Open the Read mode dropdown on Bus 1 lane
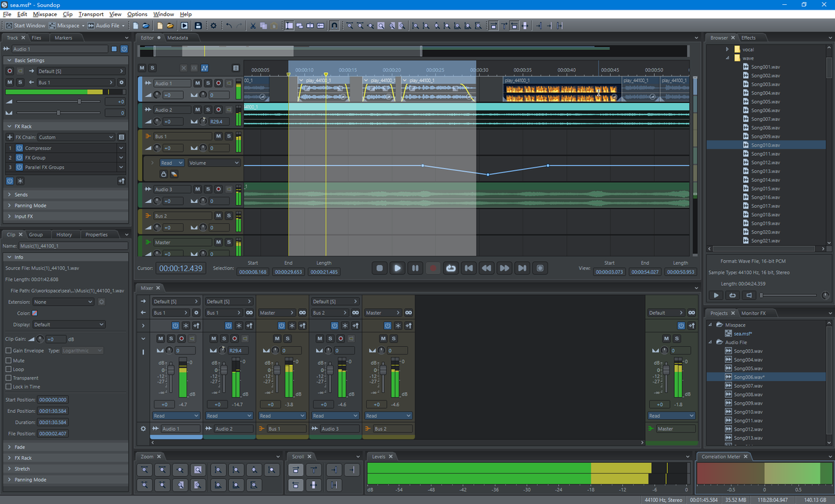The image size is (835, 504). pyautogui.click(x=171, y=163)
